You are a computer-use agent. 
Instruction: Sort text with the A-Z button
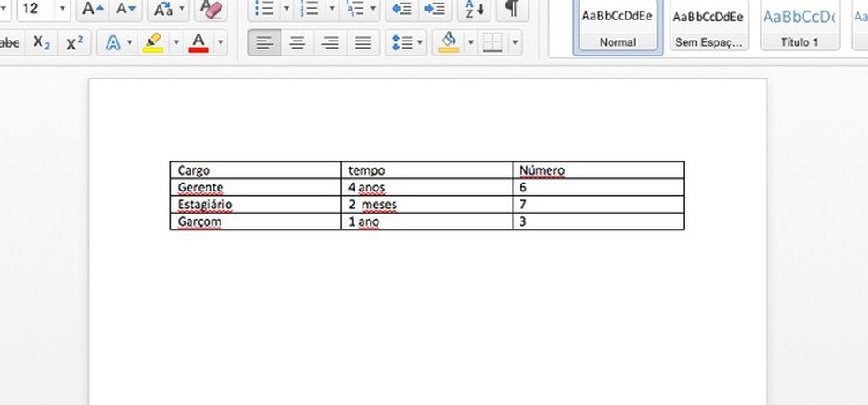(474, 10)
